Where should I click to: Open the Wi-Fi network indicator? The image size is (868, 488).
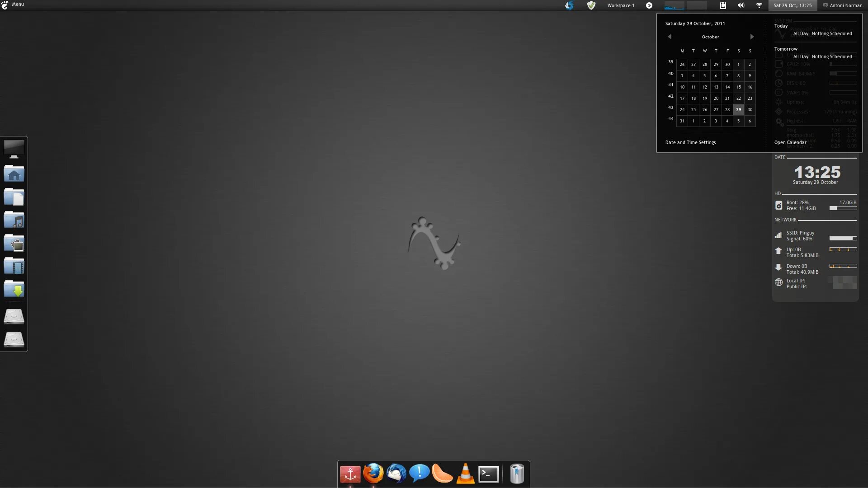pos(759,5)
